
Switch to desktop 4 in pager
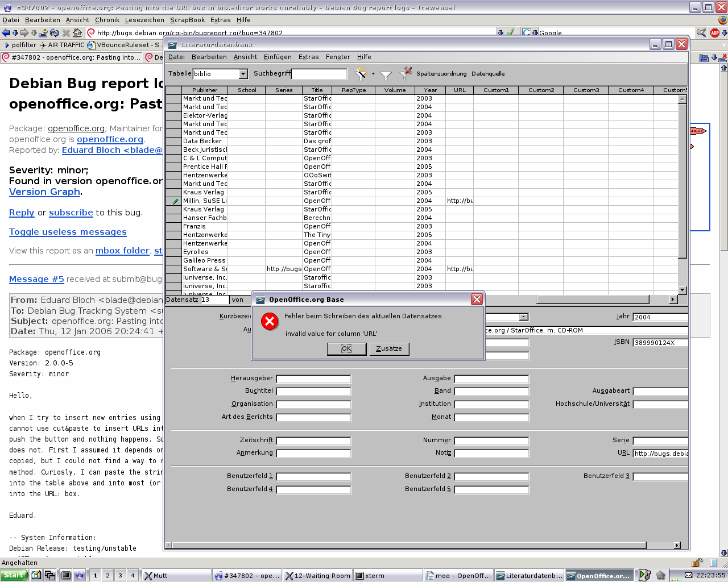coord(133,575)
